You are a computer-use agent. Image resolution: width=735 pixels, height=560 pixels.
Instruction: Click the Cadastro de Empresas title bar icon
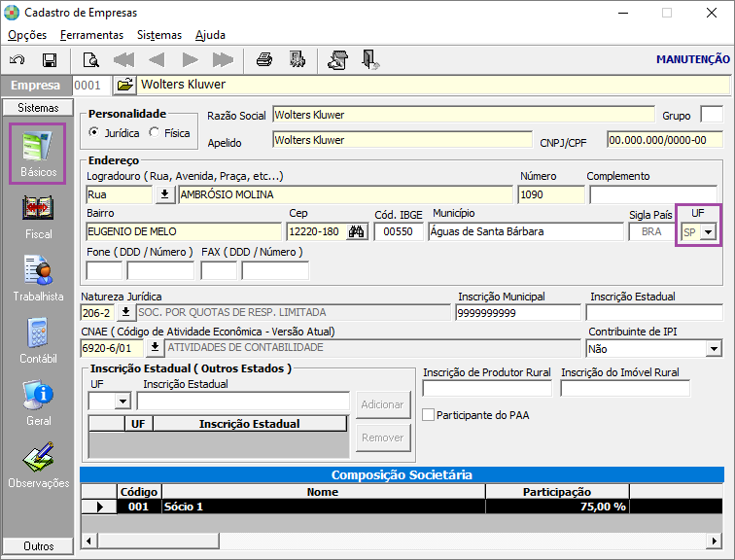tap(12, 13)
